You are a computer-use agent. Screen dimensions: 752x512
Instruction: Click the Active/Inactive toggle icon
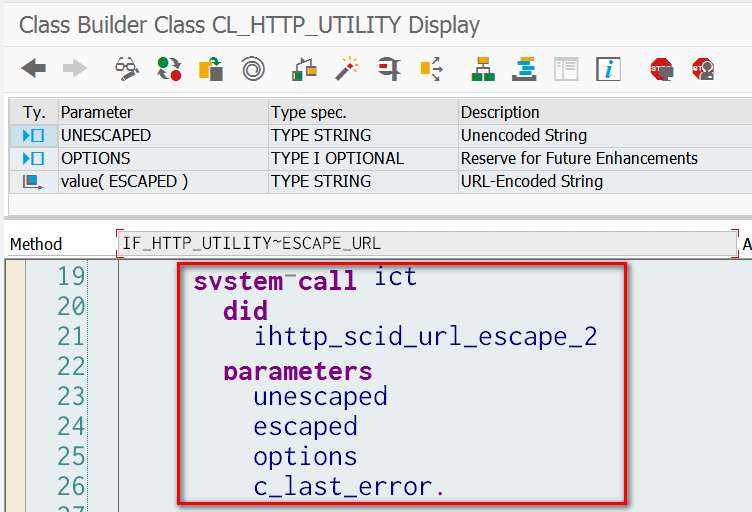tap(169, 69)
